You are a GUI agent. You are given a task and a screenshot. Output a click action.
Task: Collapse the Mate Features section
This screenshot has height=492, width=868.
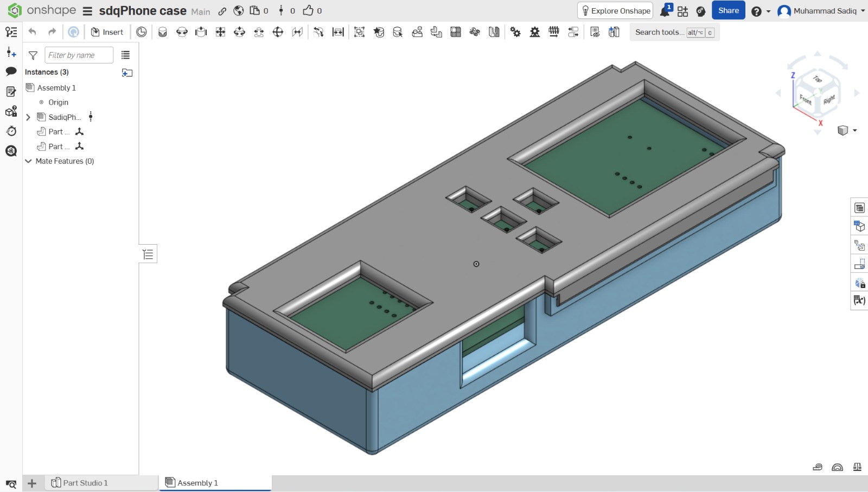(x=28, y=161)
